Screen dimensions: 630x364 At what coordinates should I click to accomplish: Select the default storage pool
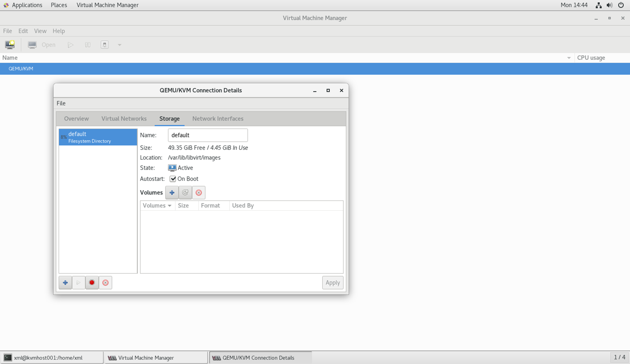pos(98,137)
